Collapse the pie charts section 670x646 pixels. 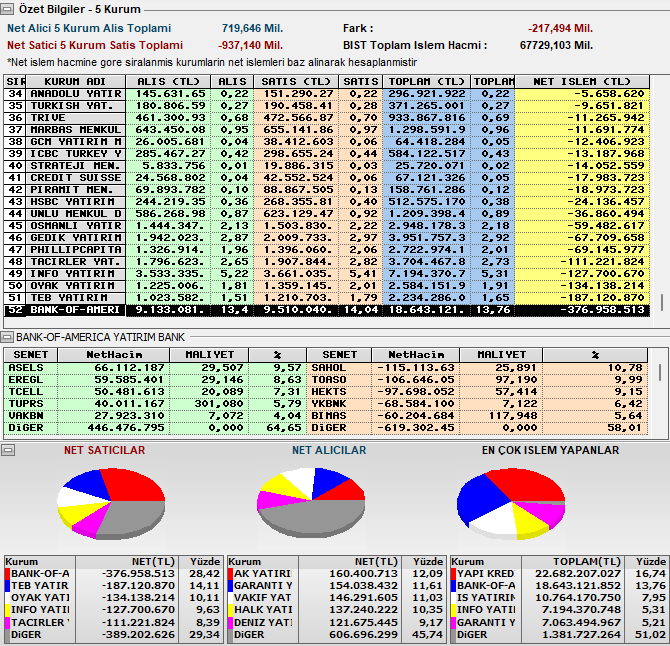[x=8, y=450]
